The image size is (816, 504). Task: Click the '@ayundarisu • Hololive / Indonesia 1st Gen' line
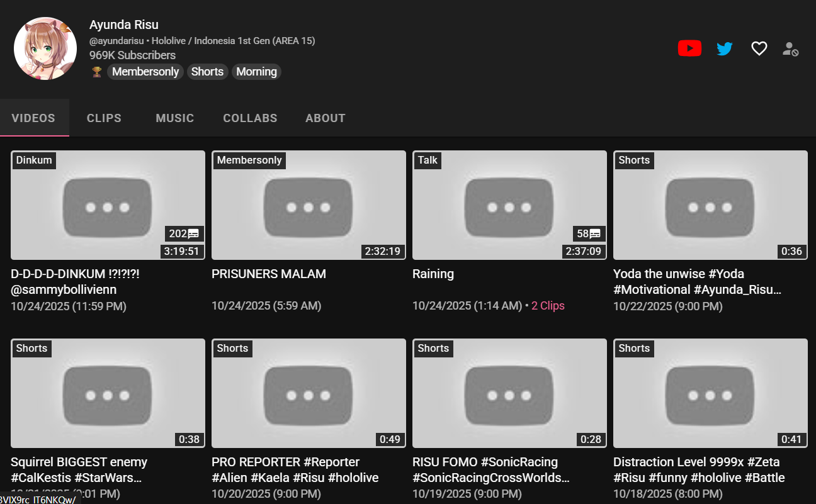coord(202,41)
